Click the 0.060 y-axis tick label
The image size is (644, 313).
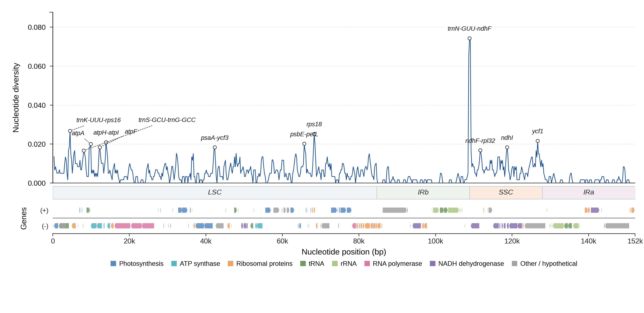tap(37, 66)
